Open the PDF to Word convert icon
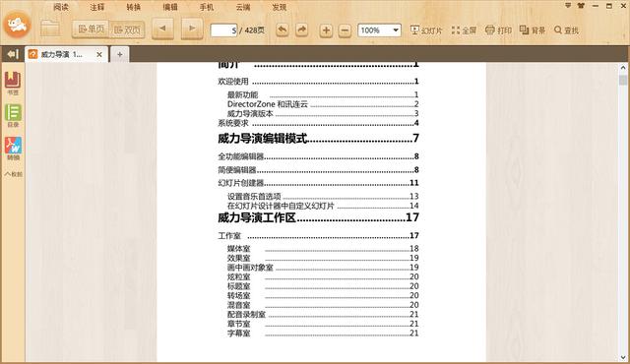The height and width of the screenshot is (364, 630). click(x=13, y=149)
